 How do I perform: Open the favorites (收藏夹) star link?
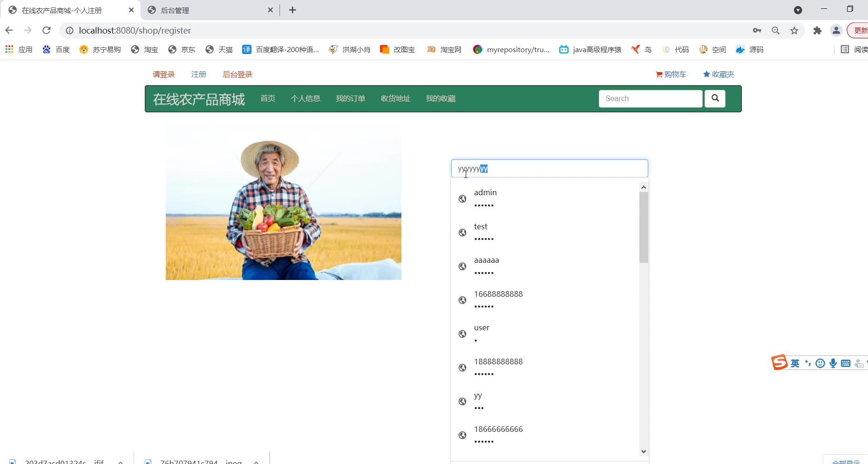pyautogui.click(x=719, y=75)
